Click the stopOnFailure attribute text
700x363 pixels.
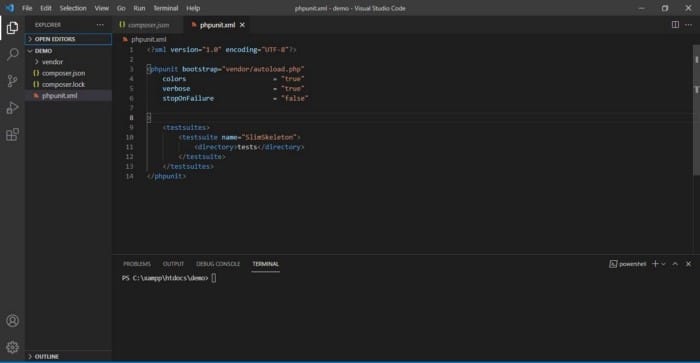click(188, 98)
